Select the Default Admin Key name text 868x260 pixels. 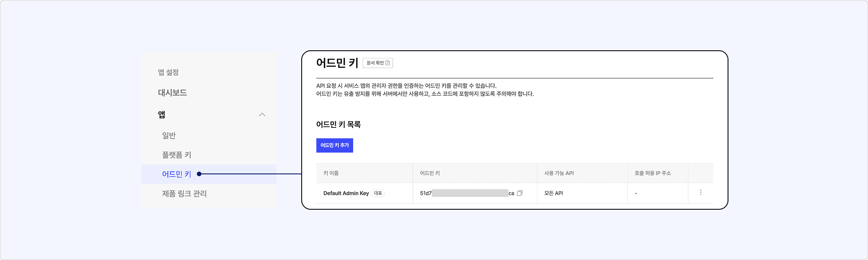click(x=346, y=194)
